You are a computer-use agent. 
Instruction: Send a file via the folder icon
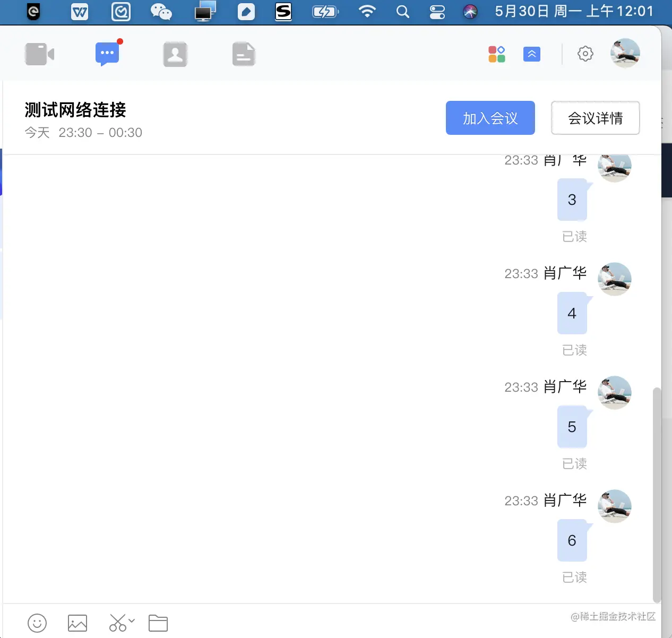click(158, 623)
